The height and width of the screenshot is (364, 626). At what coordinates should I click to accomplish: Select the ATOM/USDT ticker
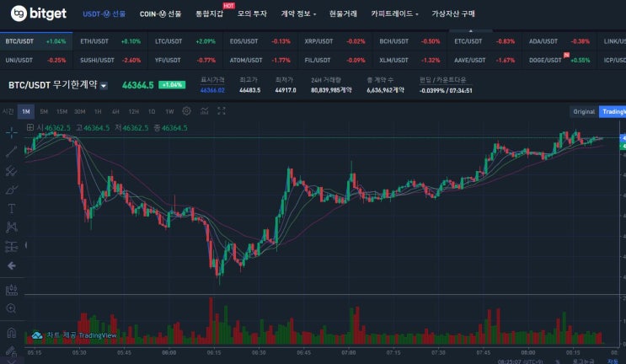coord(259,60)
